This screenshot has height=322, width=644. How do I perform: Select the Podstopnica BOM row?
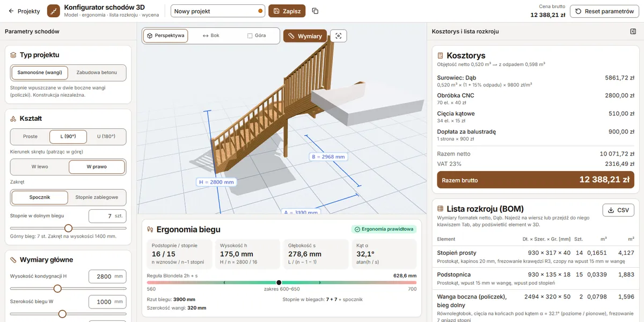pos(535,278)
